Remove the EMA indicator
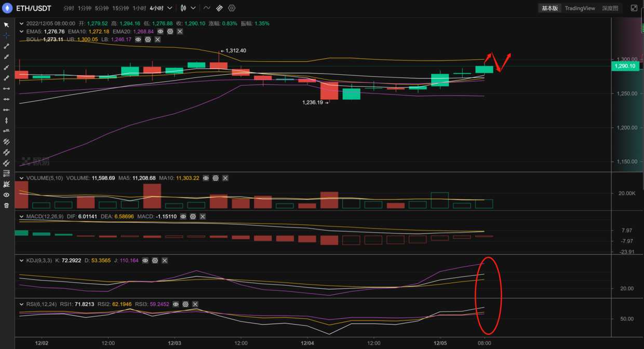The height and width of the screenshot is (349, 644). pyautogui.click(x=180, y=32)
